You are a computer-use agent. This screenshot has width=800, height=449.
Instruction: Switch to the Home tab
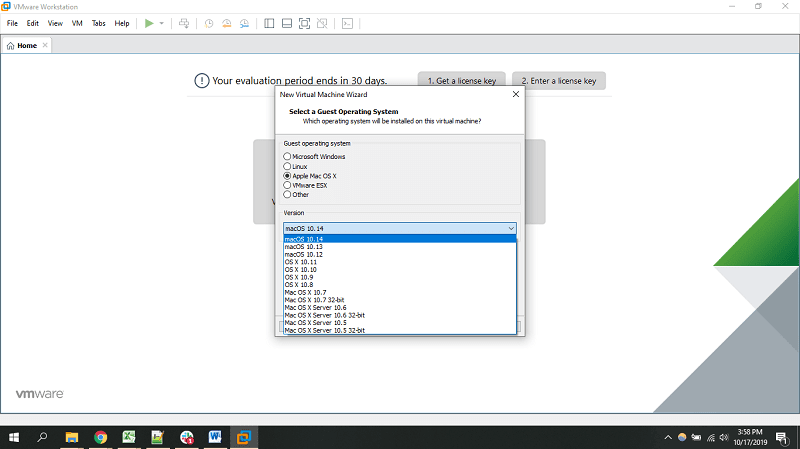(27, 45)
